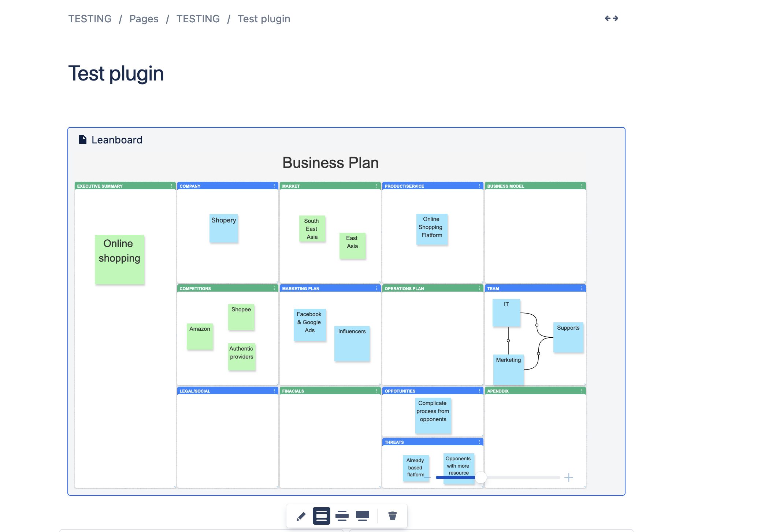The height and width of the screenshot is (532, 772).
Task: Select the full-width layout icon
Action: click(363, 516)
